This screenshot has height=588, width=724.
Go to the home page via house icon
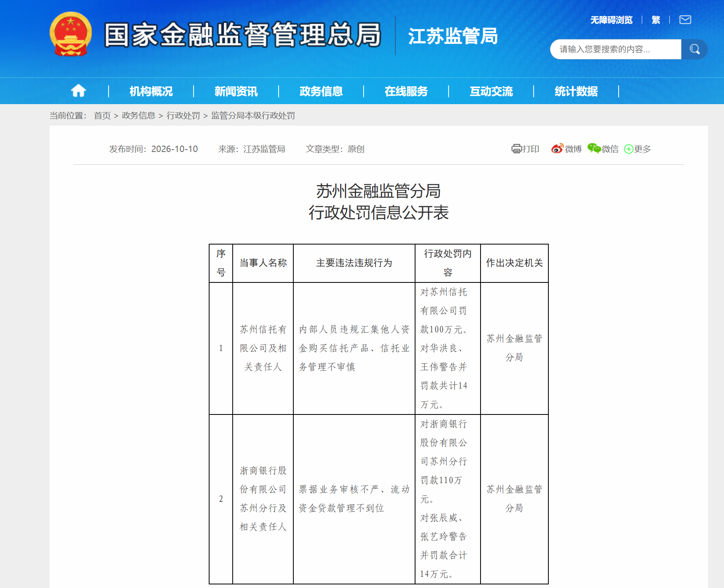coord(78,91)
